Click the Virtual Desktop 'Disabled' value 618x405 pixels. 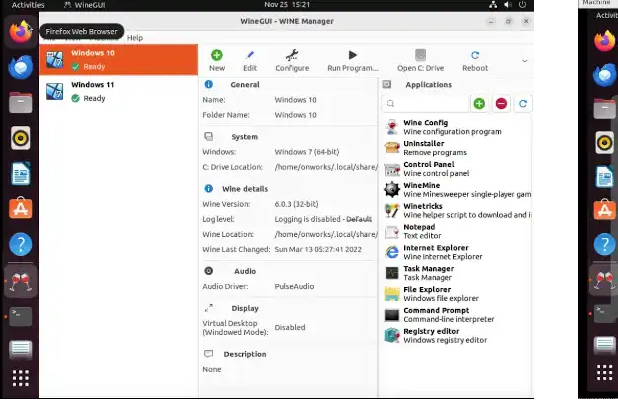(x=290, y=327)
